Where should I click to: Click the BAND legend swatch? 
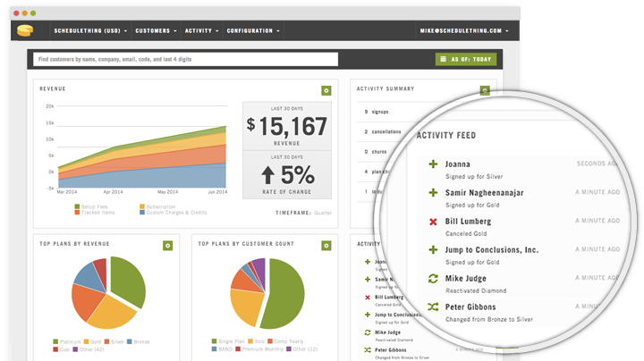click(x=214, y=349)
